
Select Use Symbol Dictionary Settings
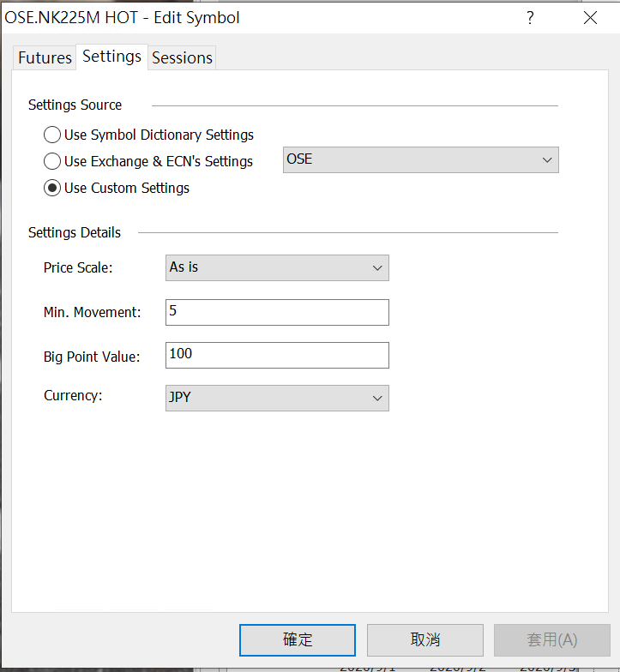click(52, 135)
